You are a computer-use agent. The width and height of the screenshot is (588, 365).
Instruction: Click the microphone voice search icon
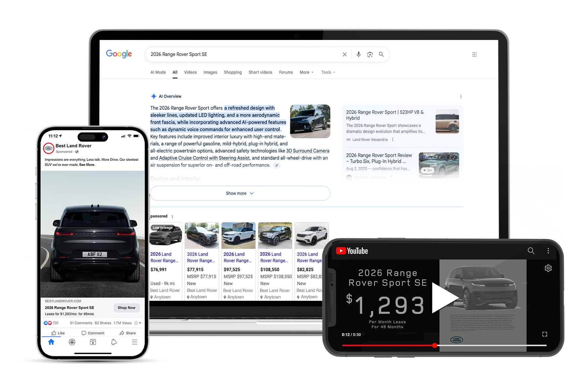(x=359, y=54)
